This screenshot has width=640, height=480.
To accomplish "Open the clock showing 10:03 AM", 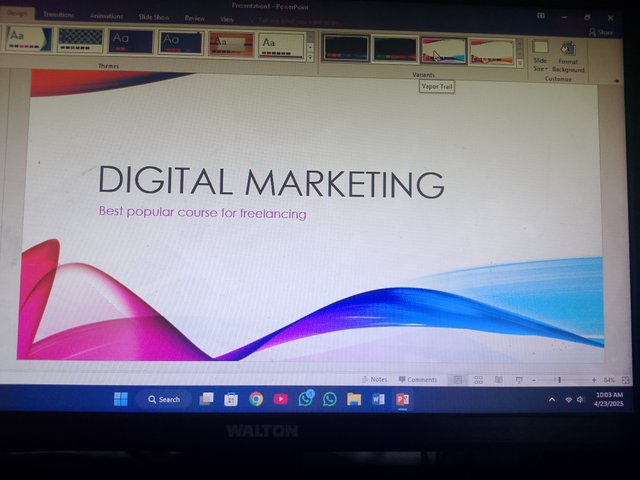I will [609, 399].
